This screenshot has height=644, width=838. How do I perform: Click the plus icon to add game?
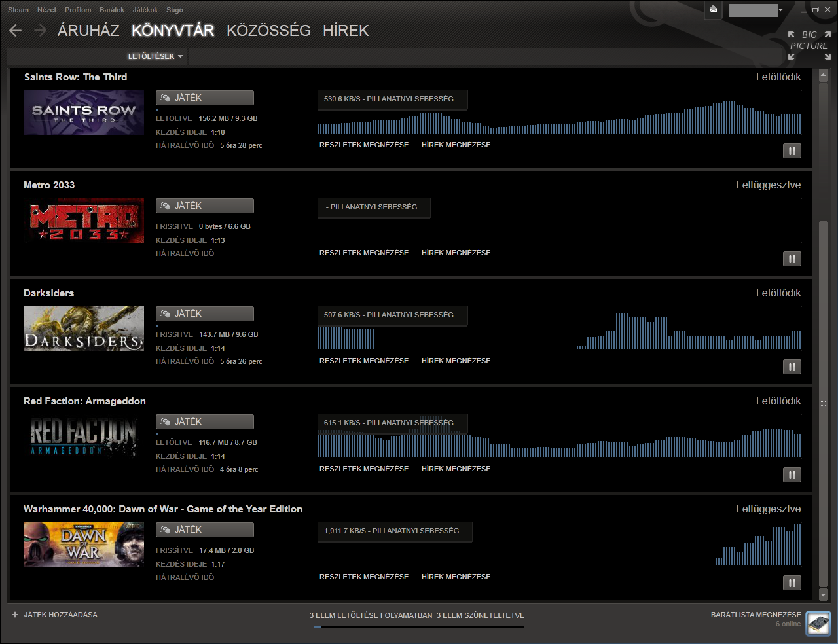coord(15,615)
